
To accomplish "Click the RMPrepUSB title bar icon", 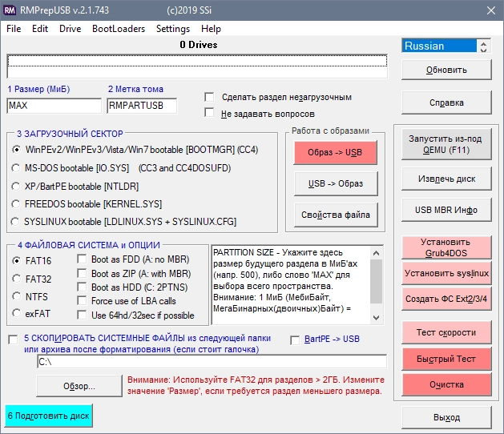I will [10, 10].
